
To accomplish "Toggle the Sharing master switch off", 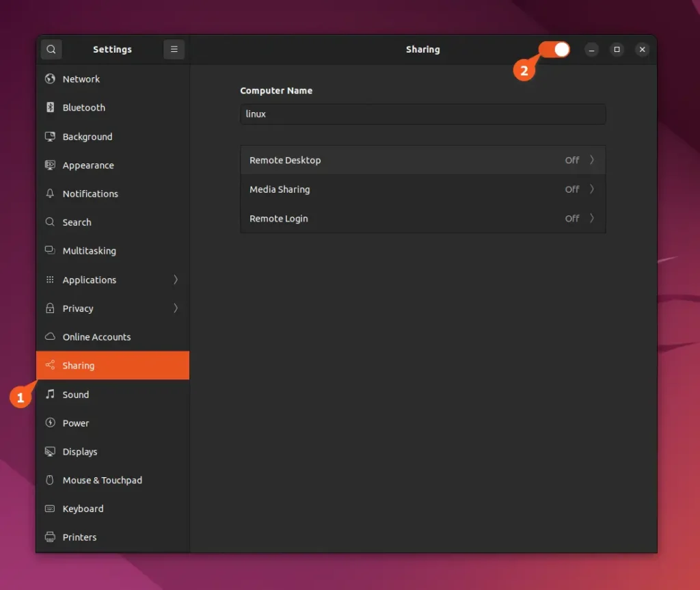I will pyautogui.click(x=554, y=49).
